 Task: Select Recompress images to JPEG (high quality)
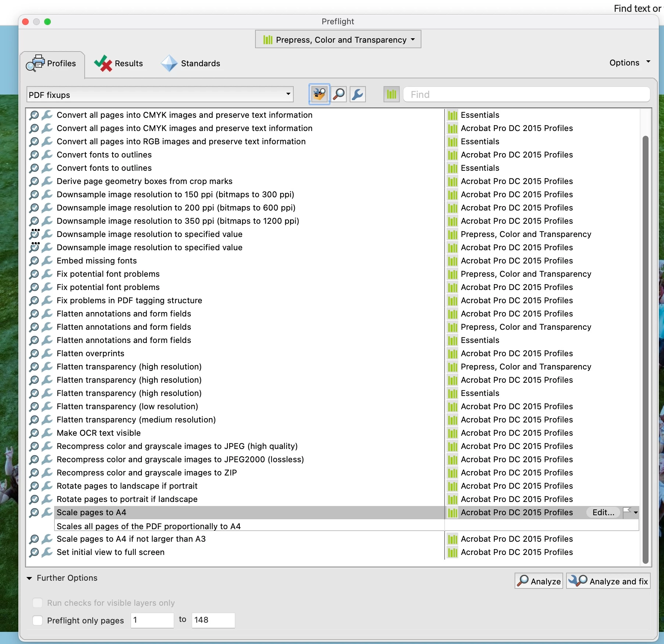click(177, 446)
